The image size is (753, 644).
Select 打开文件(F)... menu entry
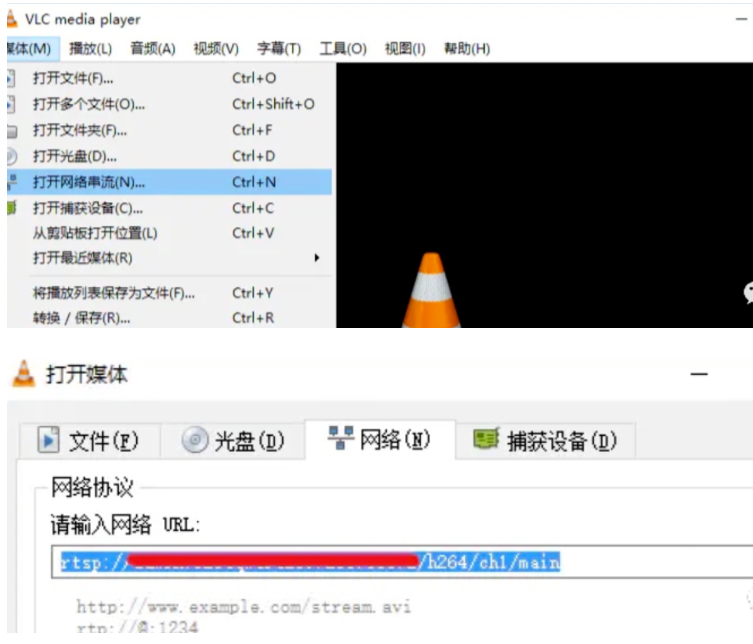tap(73, 78)
